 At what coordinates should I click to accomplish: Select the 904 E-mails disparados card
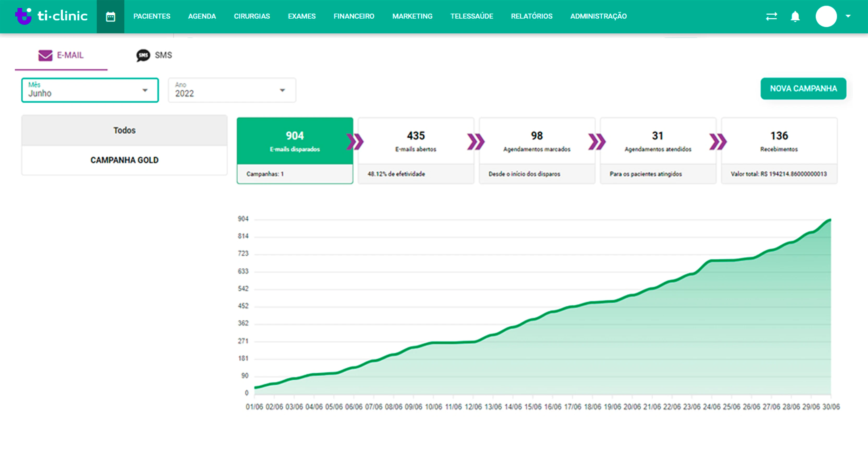point(295,150)
